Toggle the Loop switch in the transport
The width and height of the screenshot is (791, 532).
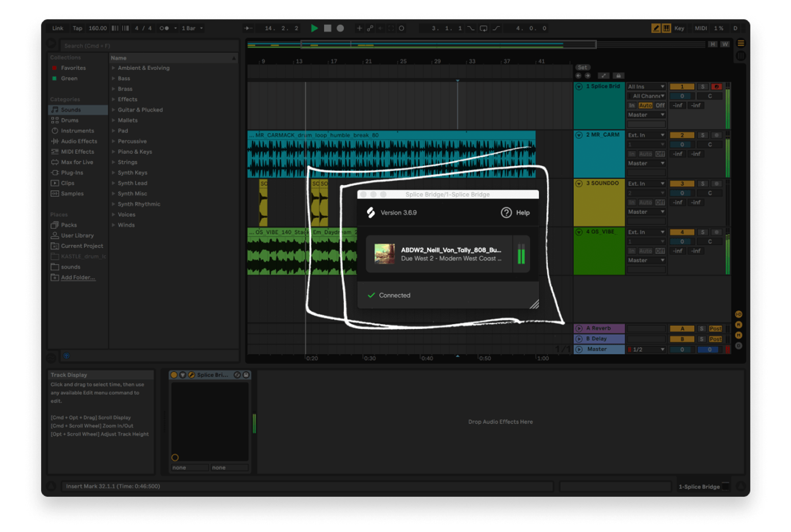pos(483,28)
